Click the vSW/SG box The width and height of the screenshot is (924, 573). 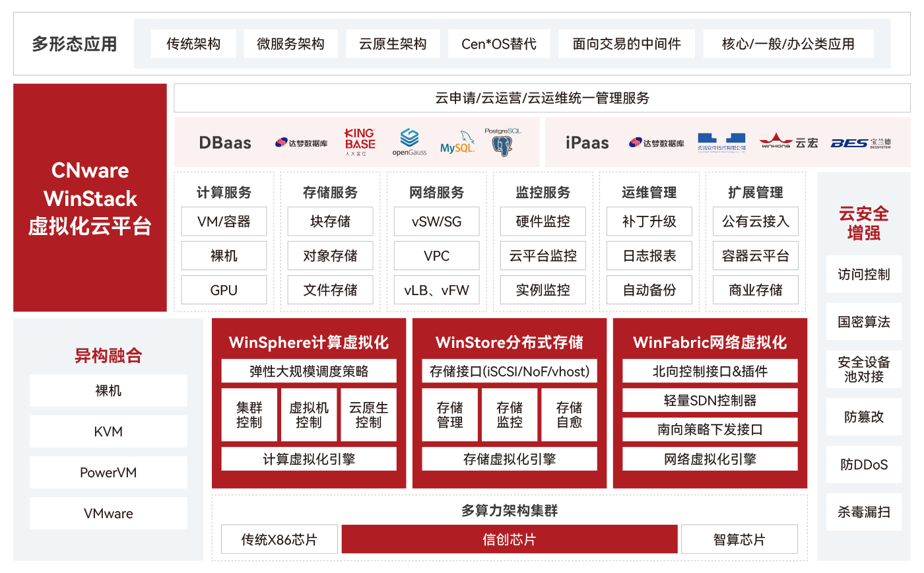coord(436,221)
